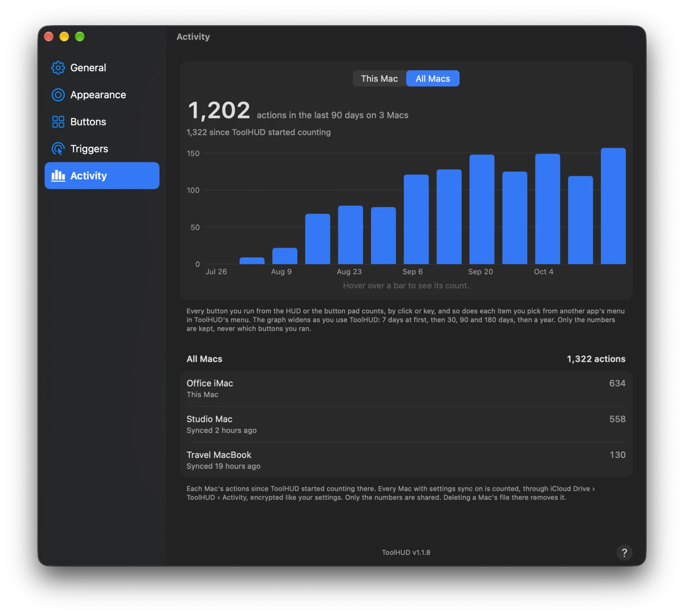Click the Activity window title
The image size is (684, 616).
[193, 37]
